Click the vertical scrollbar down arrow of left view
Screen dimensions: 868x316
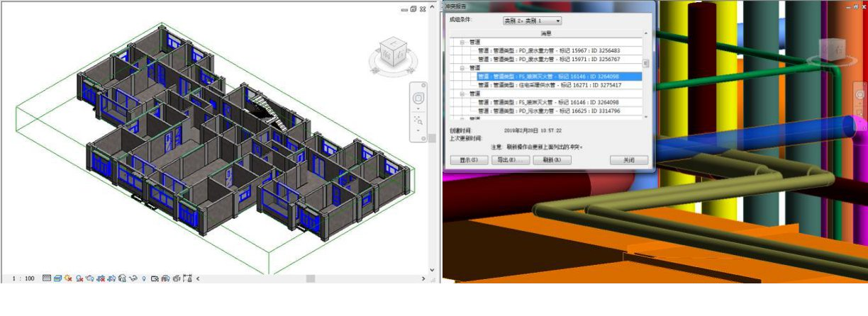[432, 270]
